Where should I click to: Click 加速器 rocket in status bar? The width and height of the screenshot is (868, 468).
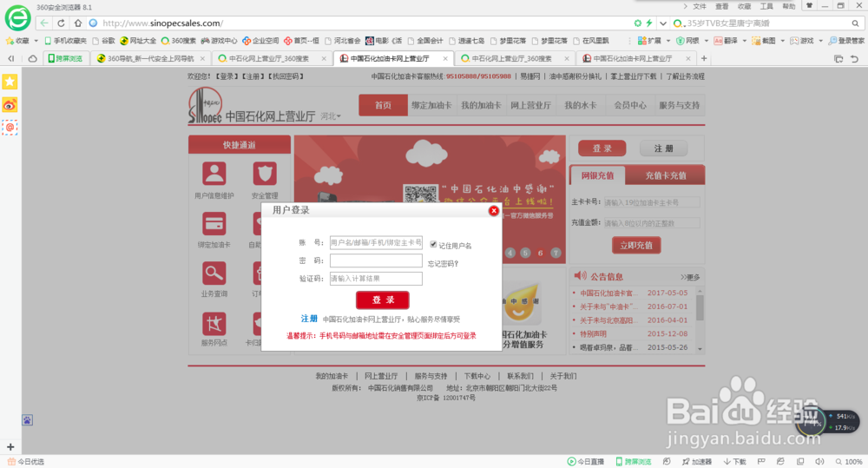point(697,461)
